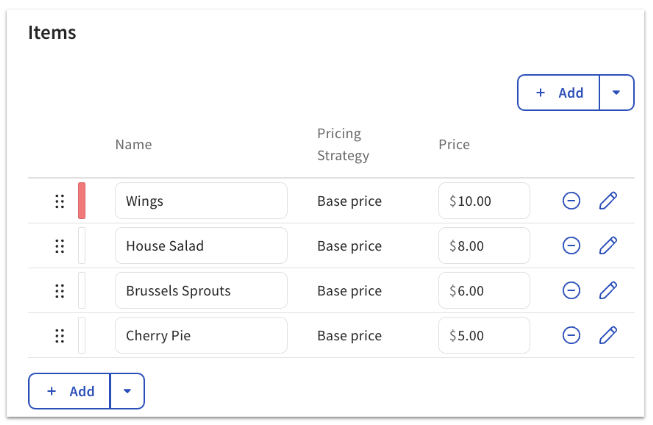Remove the Wings item with minus icon
653x425 pixels.
(571, 201)
